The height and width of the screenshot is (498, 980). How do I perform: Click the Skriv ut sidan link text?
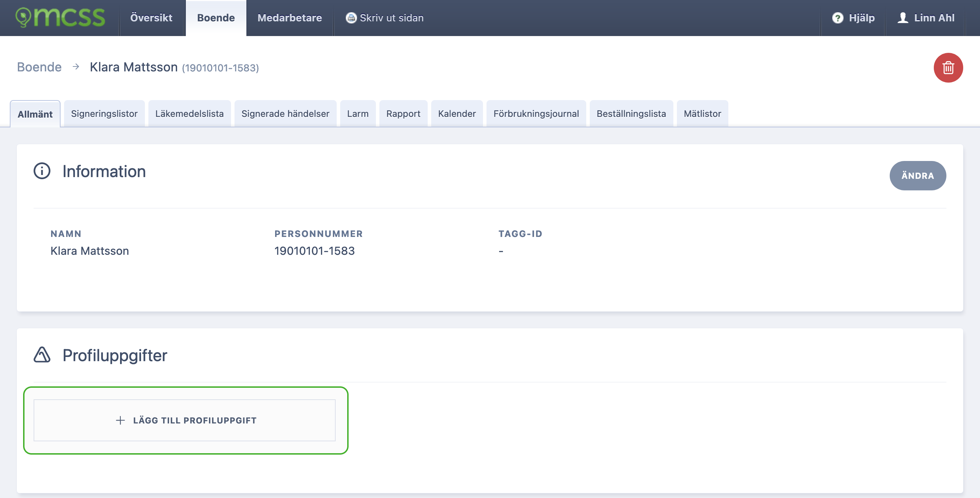391,18
